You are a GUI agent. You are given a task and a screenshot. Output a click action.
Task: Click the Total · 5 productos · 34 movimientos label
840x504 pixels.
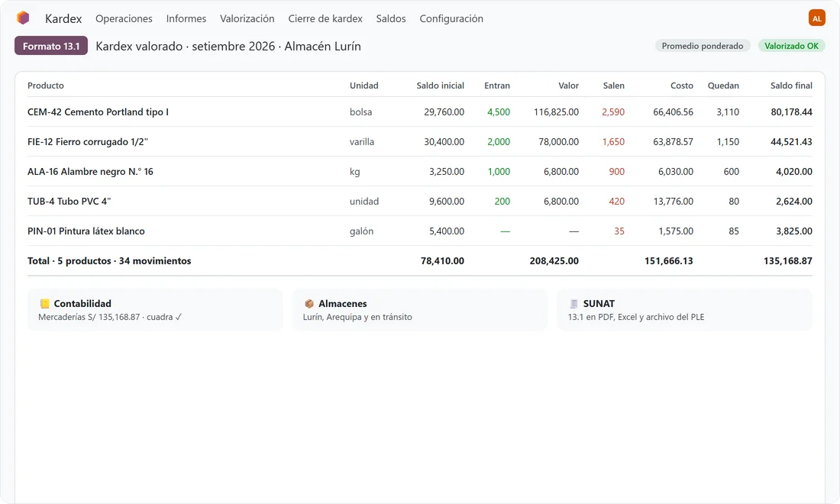109,261
